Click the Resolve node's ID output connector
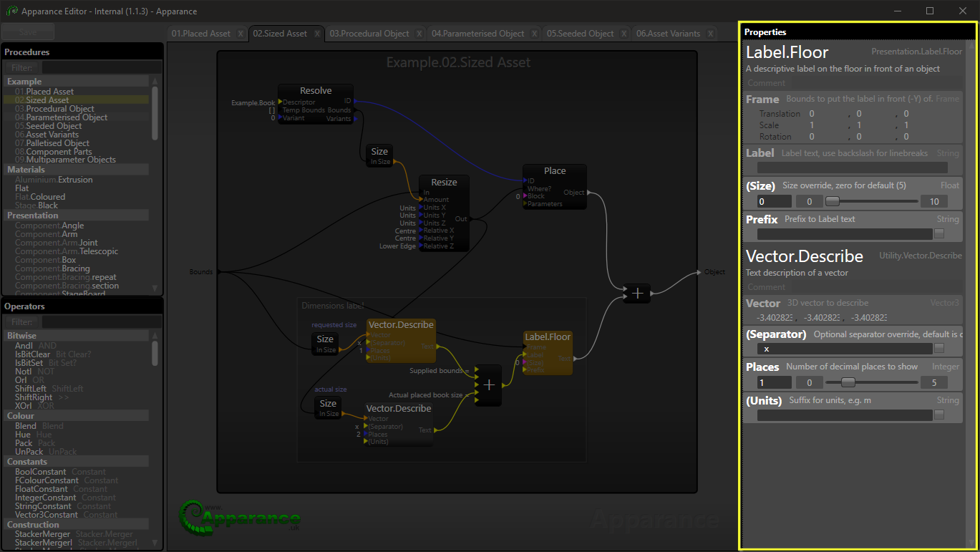The height and width of the screenshot is (552, 980). click(x=352, y=102)
